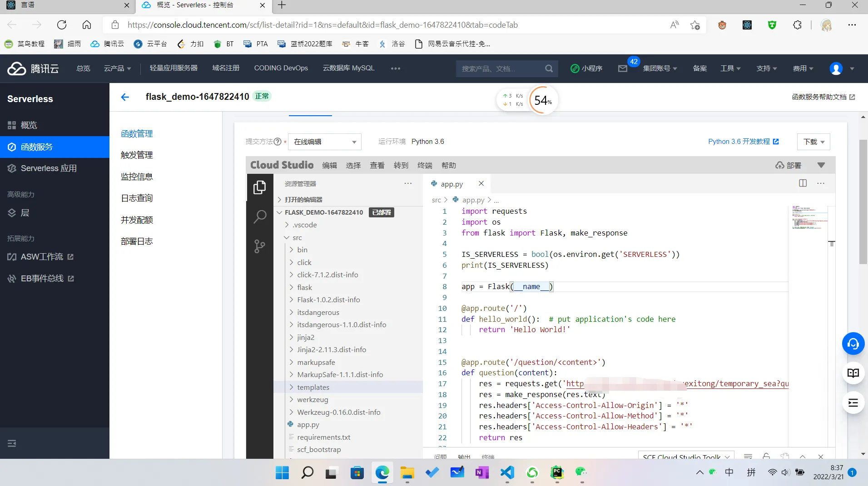Open the Visual Studio Code taskbar icon
868x486 pixels.
(x=507, y=472)
